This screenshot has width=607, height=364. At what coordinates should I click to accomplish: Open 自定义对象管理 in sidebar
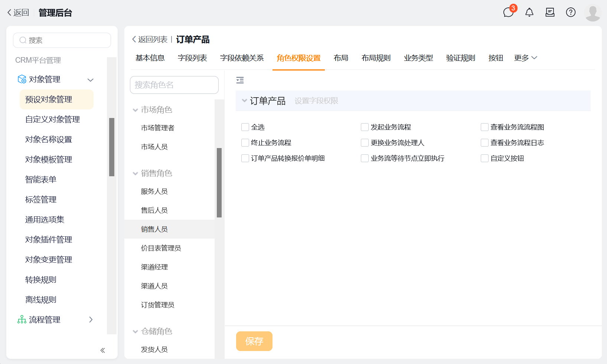point(52,119)
